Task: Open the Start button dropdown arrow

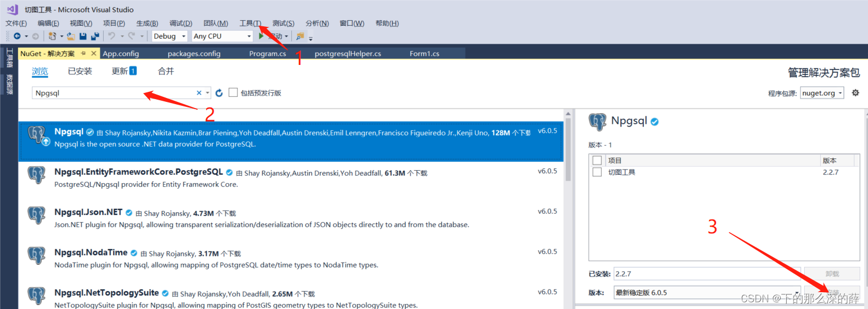Action: [287, 36]
